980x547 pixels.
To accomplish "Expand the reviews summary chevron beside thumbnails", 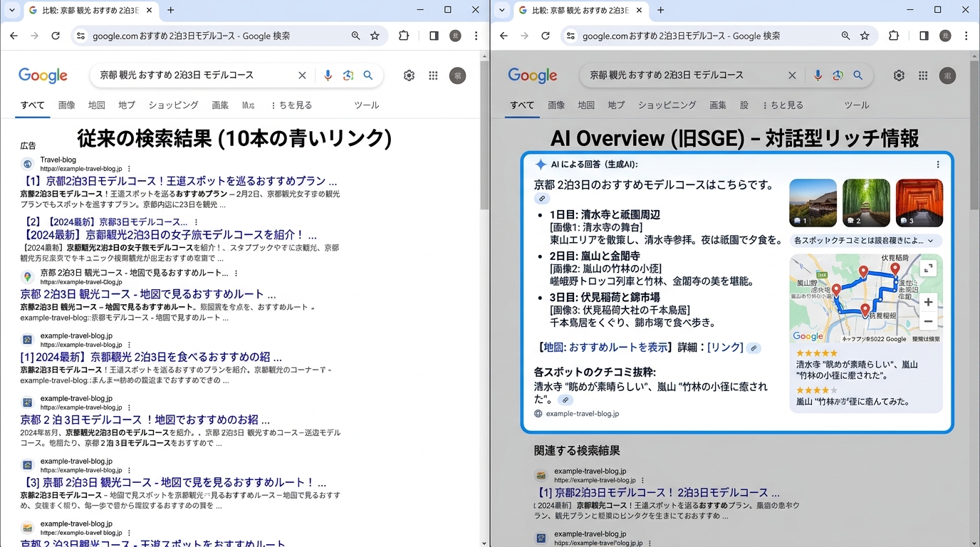I will 930,241.
